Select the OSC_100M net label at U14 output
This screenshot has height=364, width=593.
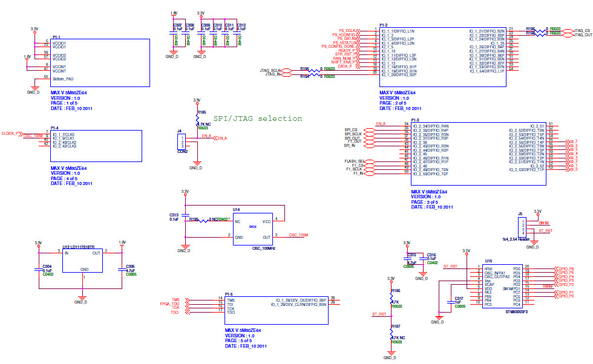298,235
